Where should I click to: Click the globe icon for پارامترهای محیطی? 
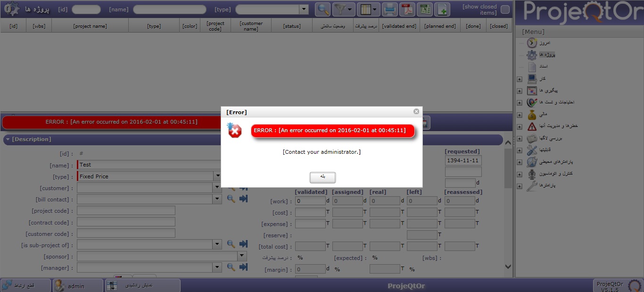pos(532,162)
